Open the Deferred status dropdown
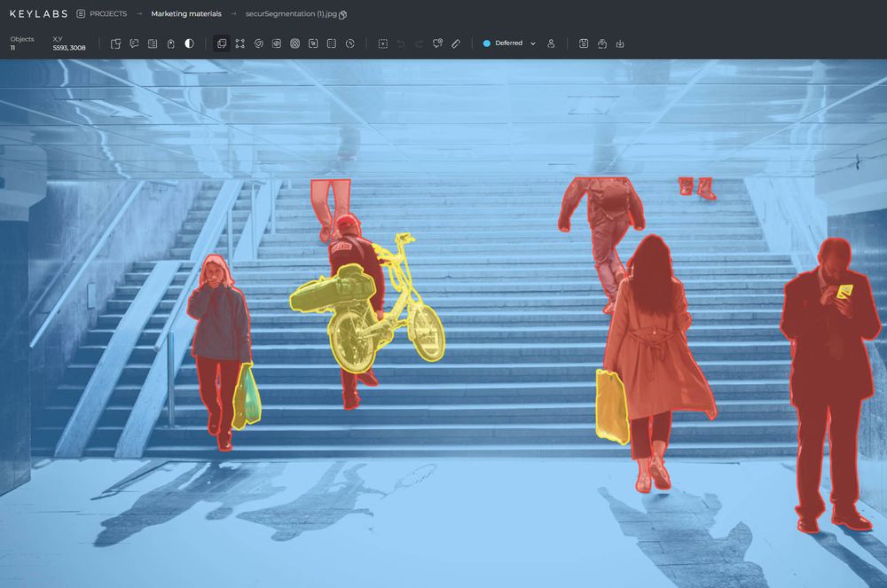 (508, 43)
